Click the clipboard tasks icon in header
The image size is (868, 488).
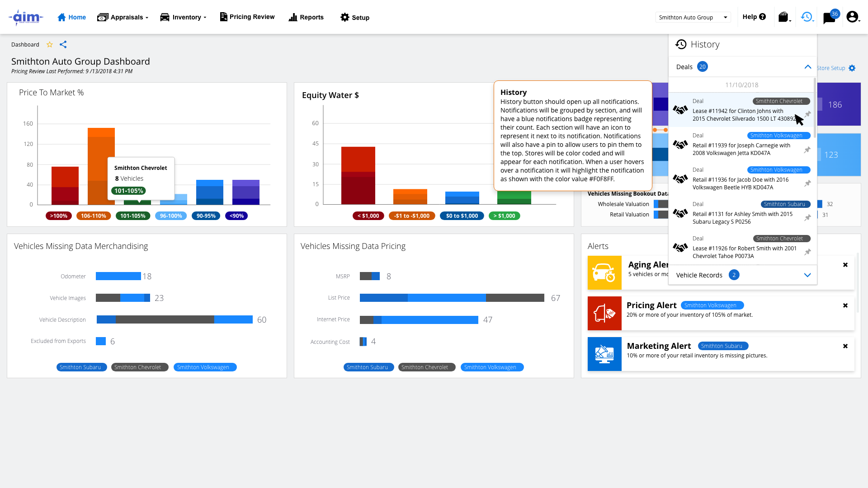coord(783,17)
